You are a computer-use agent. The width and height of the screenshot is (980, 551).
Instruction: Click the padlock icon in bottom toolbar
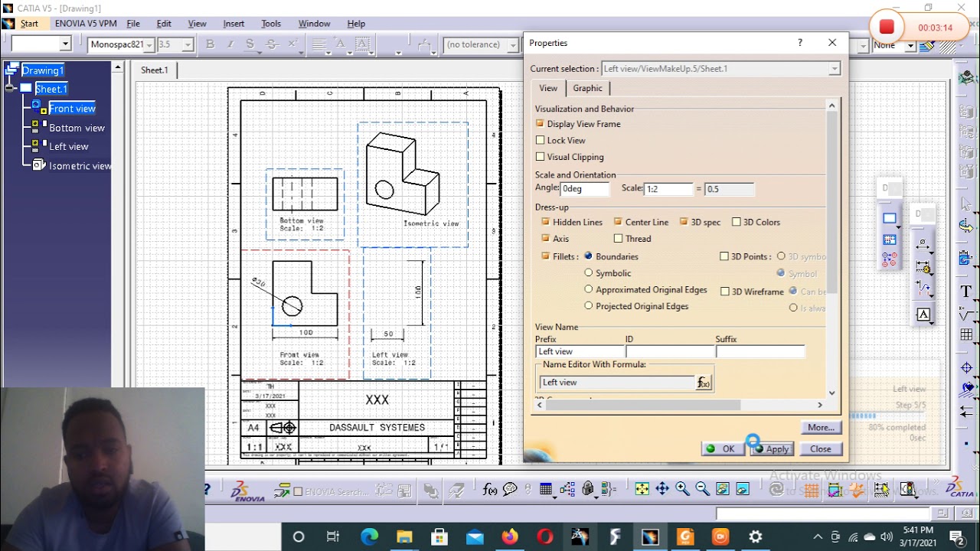pyautogui.click(x=588, y=490)
